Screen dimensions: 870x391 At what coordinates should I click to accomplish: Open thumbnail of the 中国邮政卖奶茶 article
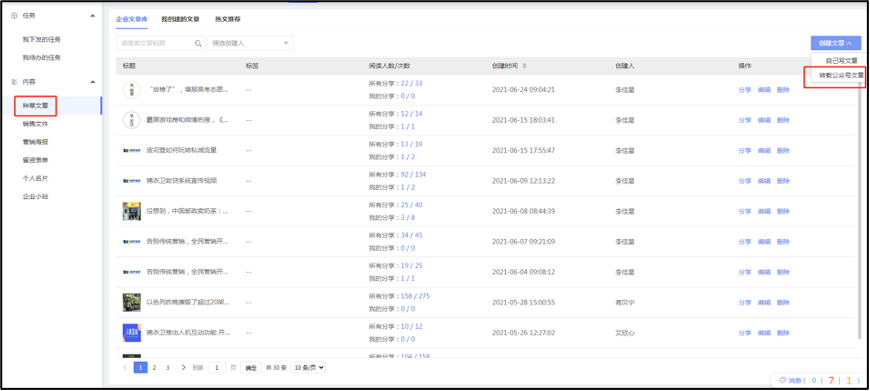[x=131, y=211]
